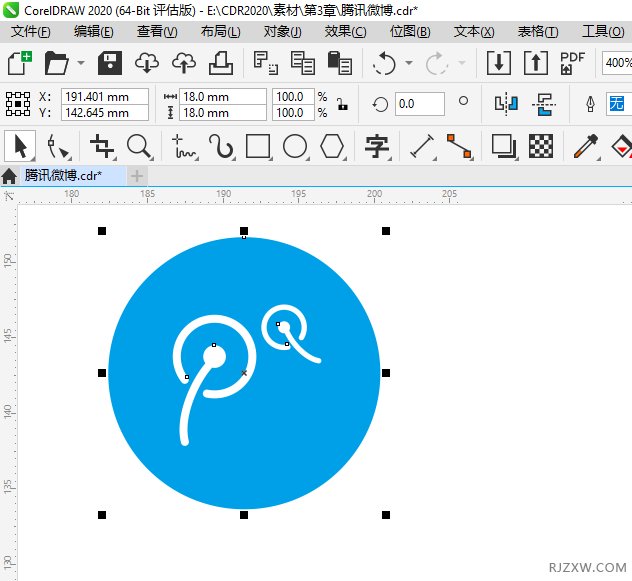Select the Drop shadow tool
Screen dimensions: 632x581
tap(504, 146)
